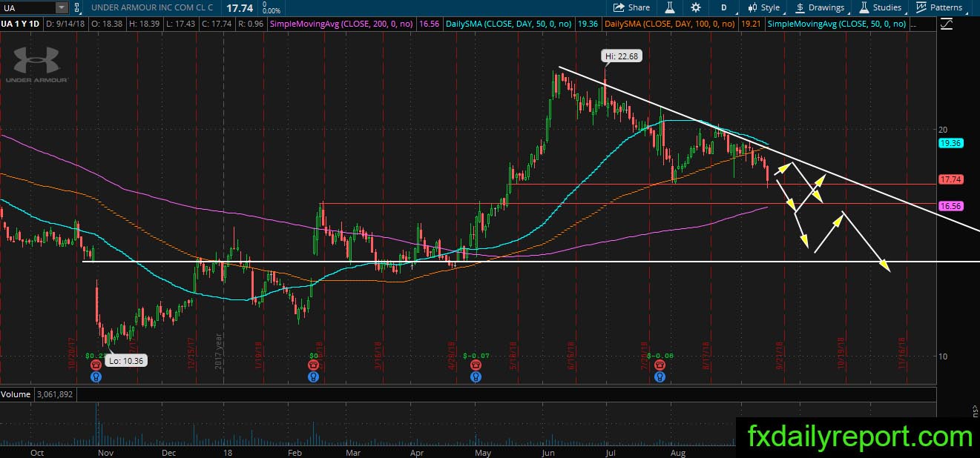The image size is (980, 458).
Task: Click the 19.36 cyan price label
Action: click(x=950, y=143)
